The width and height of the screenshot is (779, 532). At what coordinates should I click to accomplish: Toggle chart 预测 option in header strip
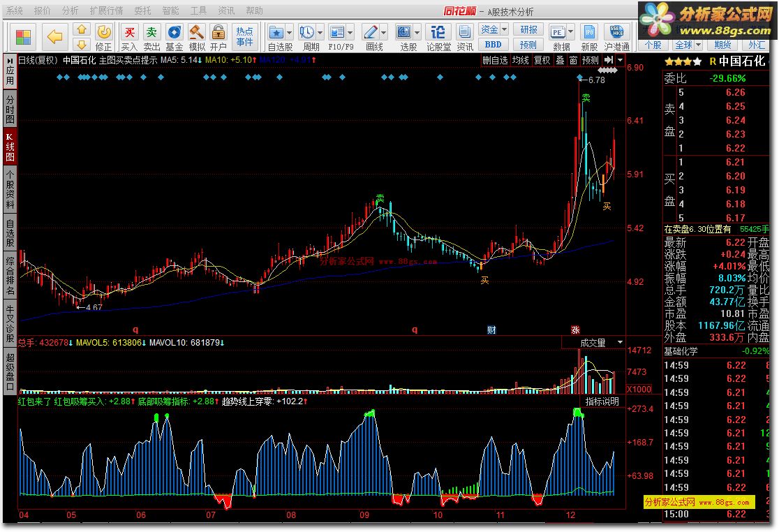[x=591, y=60]
